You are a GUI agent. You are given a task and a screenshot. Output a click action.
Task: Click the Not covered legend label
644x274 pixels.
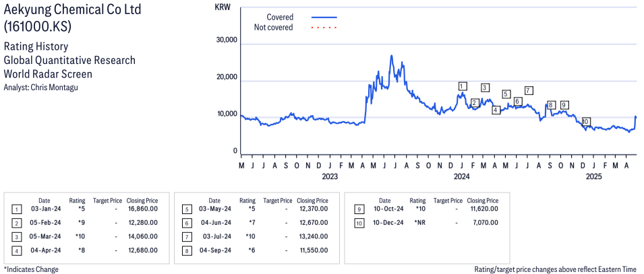274,28
